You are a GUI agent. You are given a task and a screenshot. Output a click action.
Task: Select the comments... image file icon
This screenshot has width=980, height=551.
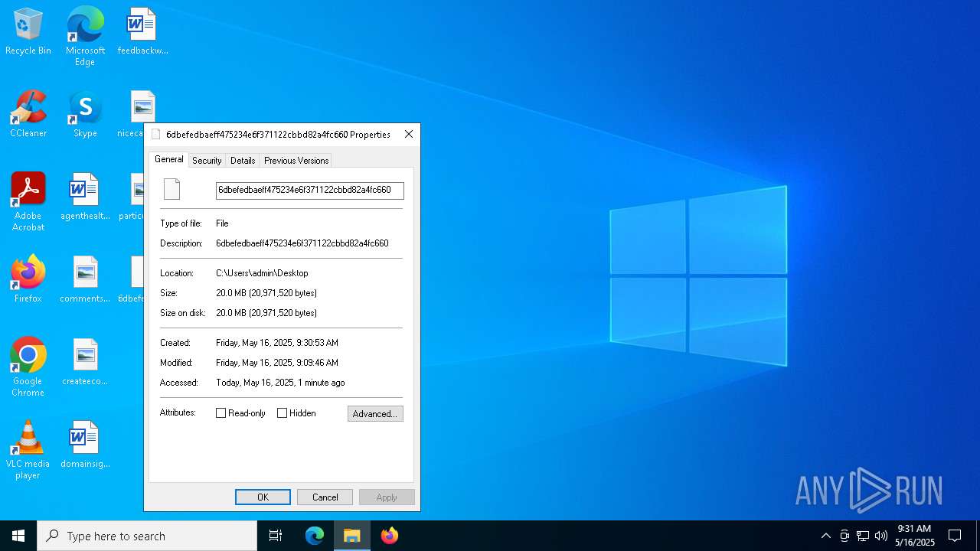pyautogui.click(x=85, y=280)
